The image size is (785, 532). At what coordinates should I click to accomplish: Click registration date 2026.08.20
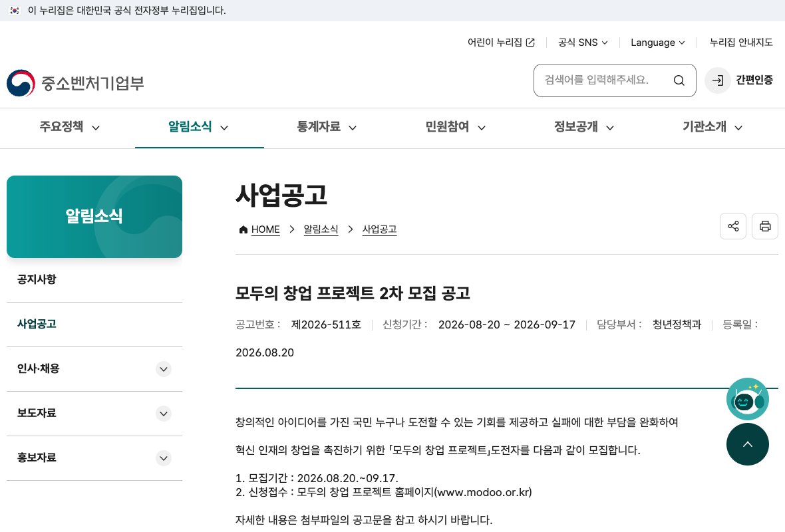point(265,353)
